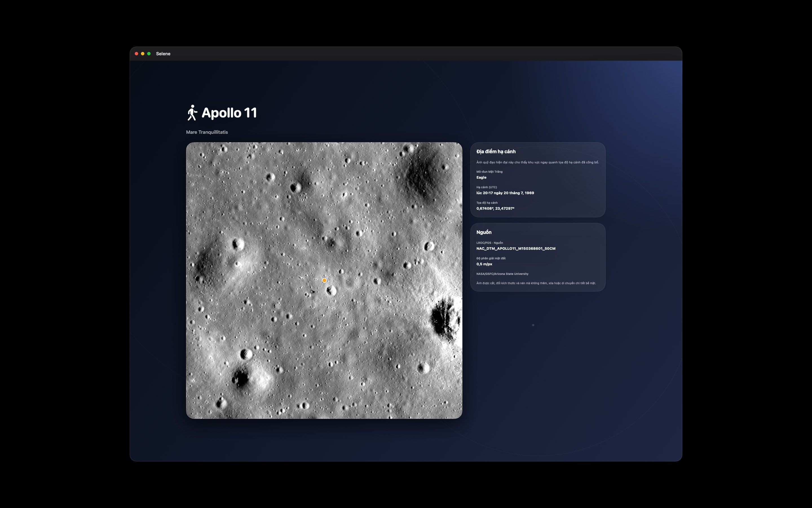Click the "Apollo 11" page title

pos(229,113)
